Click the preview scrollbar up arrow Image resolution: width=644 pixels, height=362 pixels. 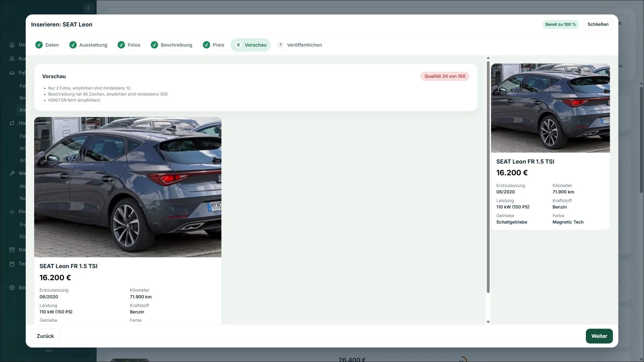click(x=488, y=58)
